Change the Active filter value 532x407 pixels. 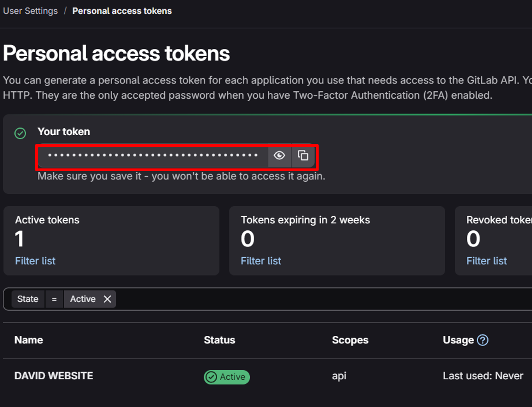pos(83,299)
